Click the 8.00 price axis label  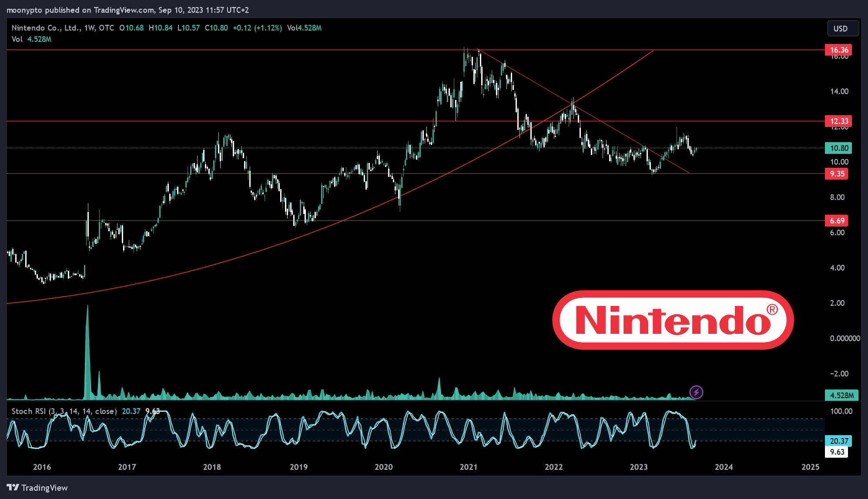pyautogui.click(x=838, y=197)
